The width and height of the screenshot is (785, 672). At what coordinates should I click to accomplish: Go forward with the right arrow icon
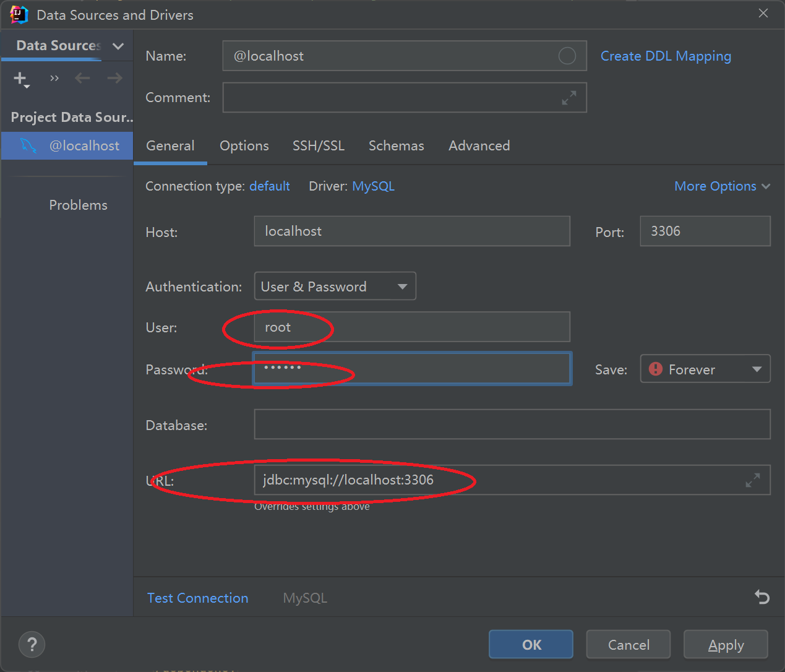(x=114, y=78)
